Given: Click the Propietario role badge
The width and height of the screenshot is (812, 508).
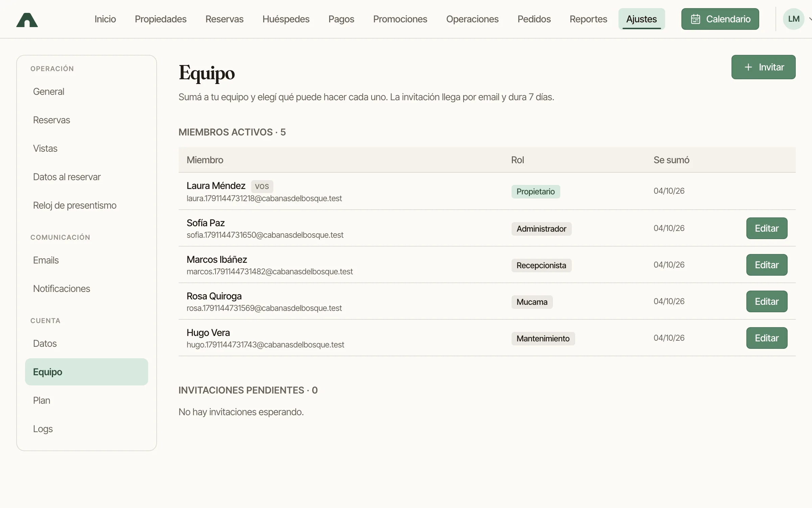Looking at the screenshot, I should pos(536,192).
